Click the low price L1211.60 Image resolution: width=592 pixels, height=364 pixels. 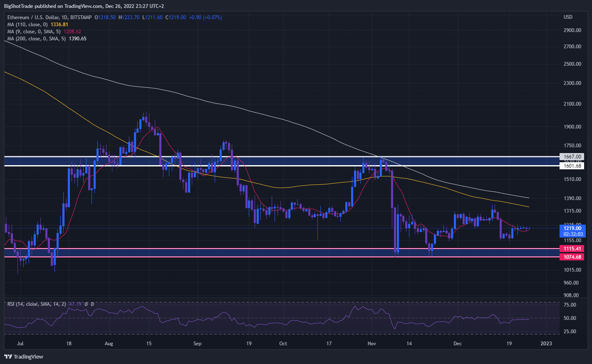coord(152,17)
